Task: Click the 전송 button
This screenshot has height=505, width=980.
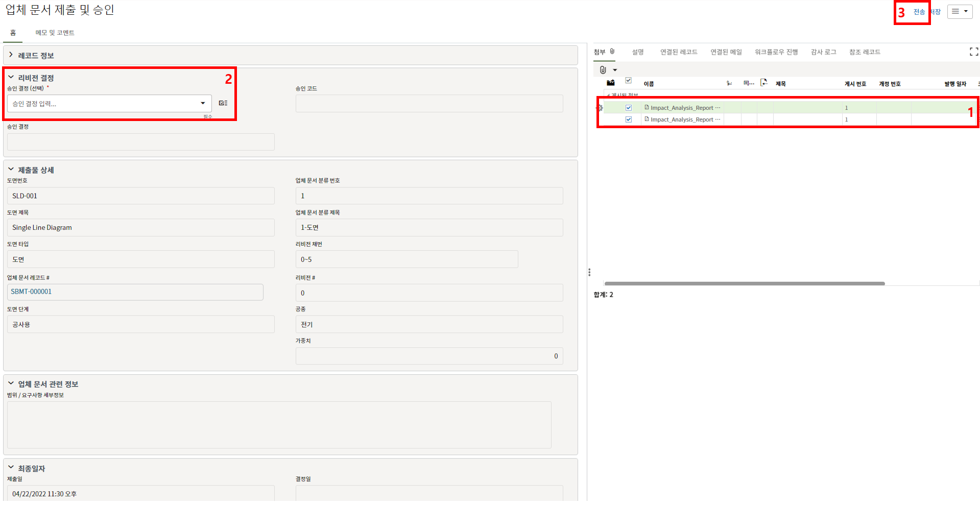Action: [x=919, y=12]
